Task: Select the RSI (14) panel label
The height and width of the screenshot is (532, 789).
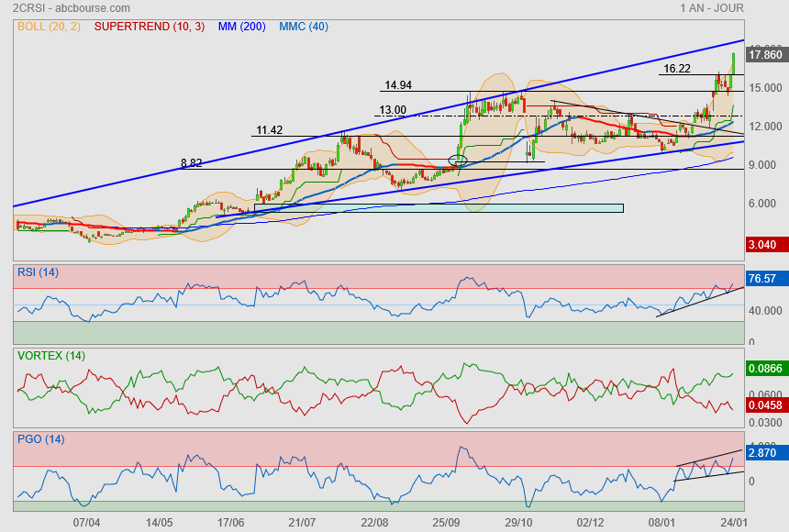Action: [x=38, y=271]
